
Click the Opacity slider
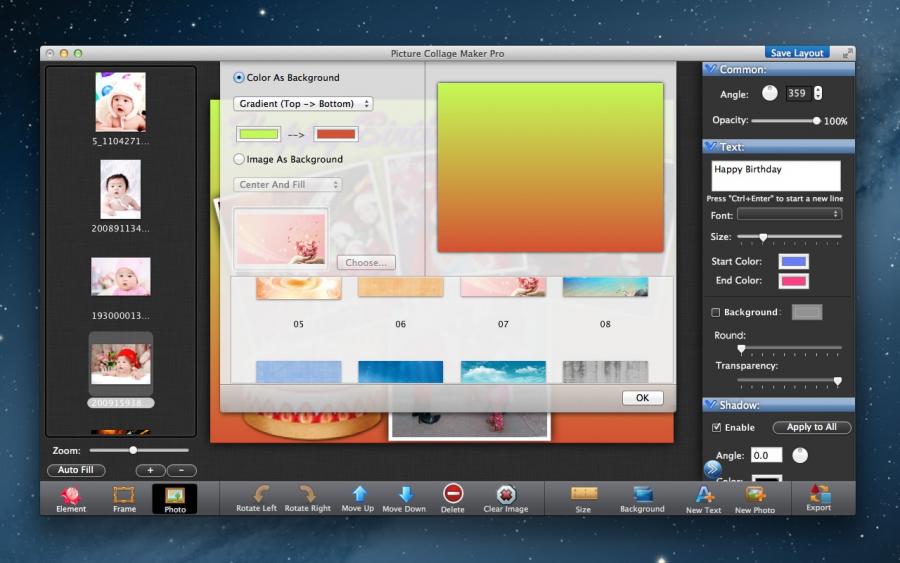(785, 121)
